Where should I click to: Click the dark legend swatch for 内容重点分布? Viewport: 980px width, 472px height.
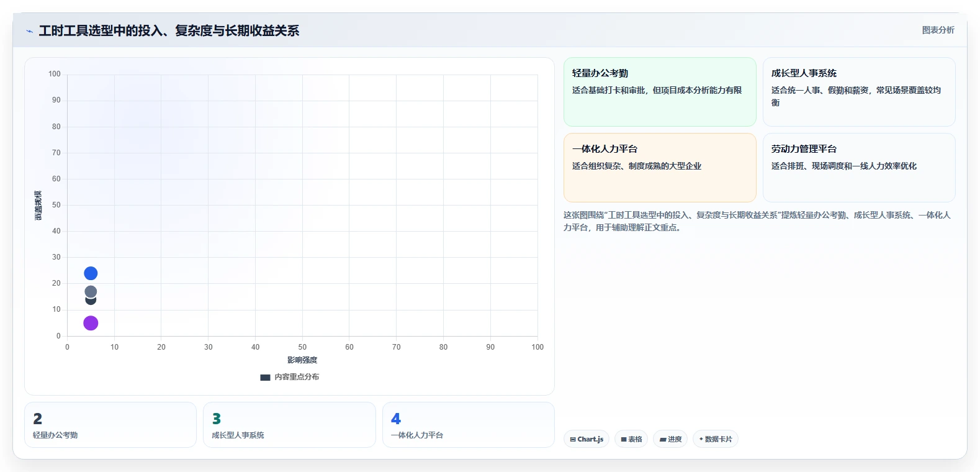pos(265,378)
